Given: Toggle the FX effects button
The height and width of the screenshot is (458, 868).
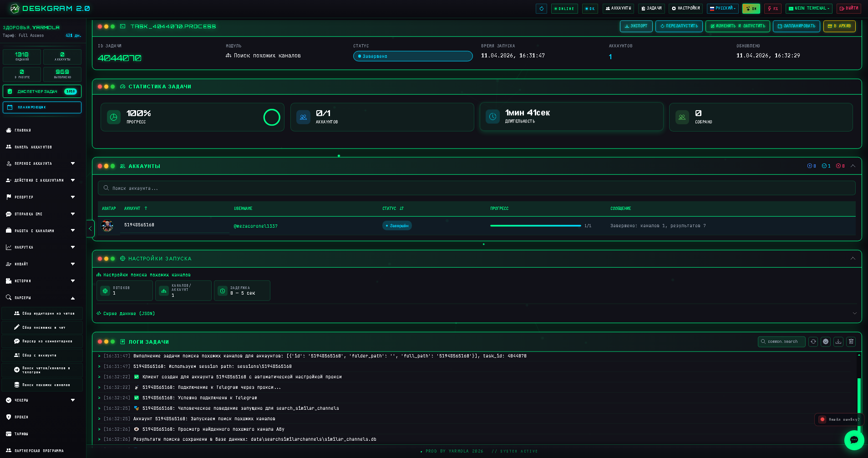Looking at the screenshot, I should (773, 9).
